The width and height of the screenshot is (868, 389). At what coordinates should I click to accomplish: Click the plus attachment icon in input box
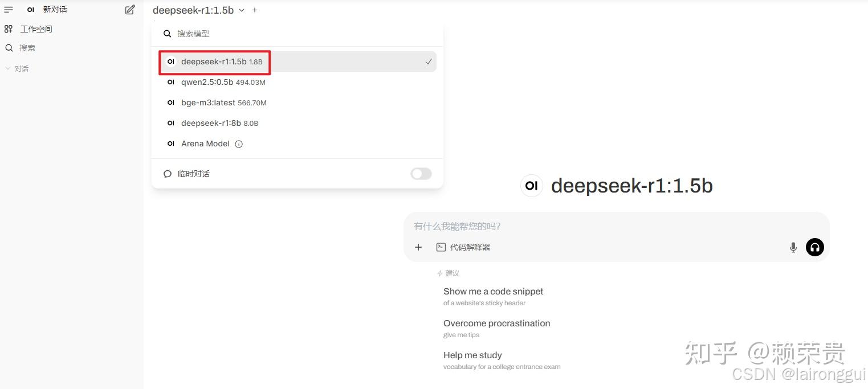418,247
